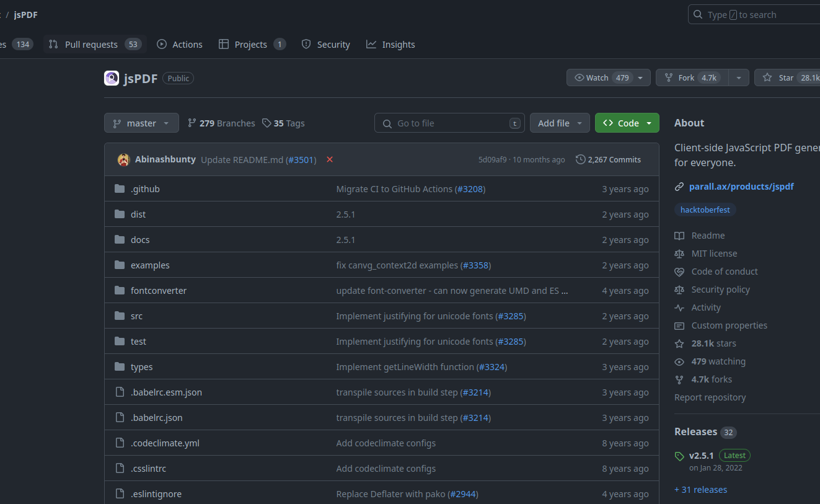The height and width of the screenshot is (504, 820).
Task: Open the parall.ax/products/jspdf link
Action: [x=741, y=187]
